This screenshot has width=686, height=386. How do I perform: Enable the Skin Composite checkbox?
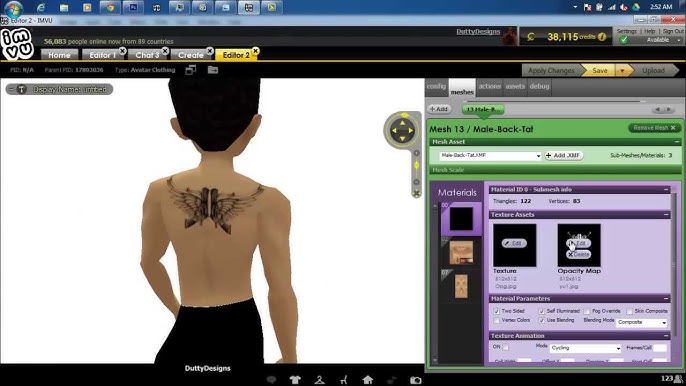coord(629,311)
